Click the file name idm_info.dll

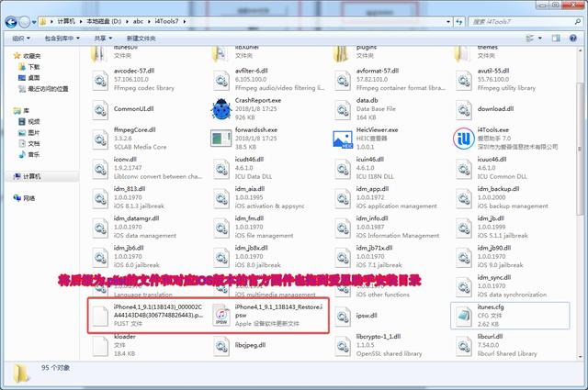[372, 218]
